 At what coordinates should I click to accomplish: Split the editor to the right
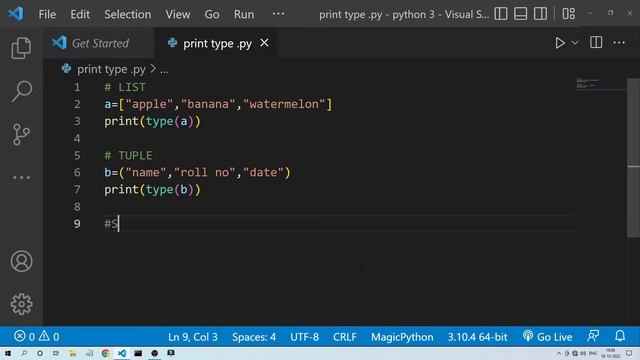tap(596, 42)
